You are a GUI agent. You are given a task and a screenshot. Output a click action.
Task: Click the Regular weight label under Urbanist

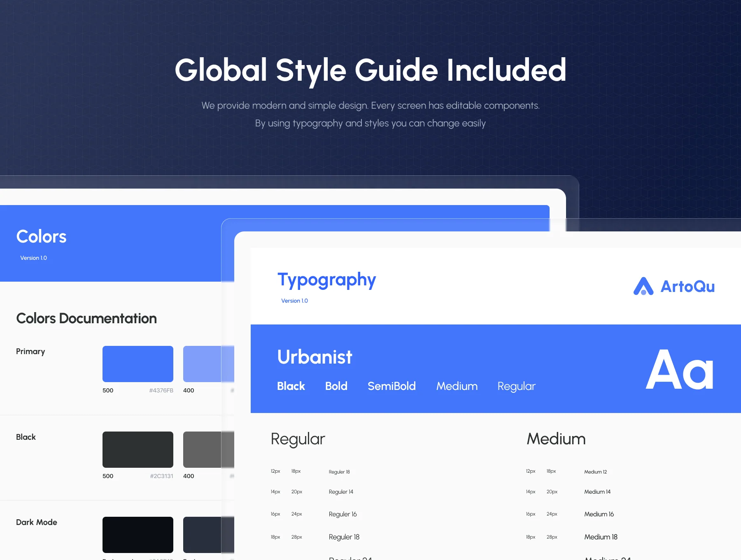pos(517,387)
